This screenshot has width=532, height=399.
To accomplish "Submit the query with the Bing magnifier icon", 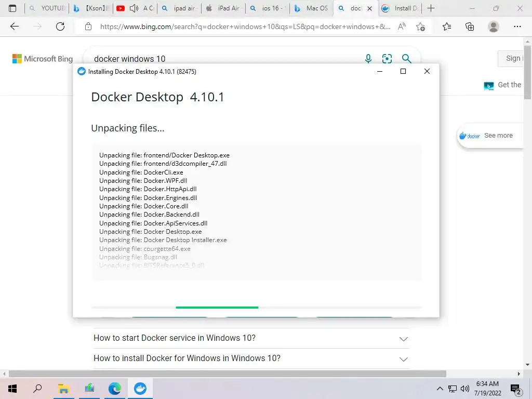I will click(x=406, y=59).
